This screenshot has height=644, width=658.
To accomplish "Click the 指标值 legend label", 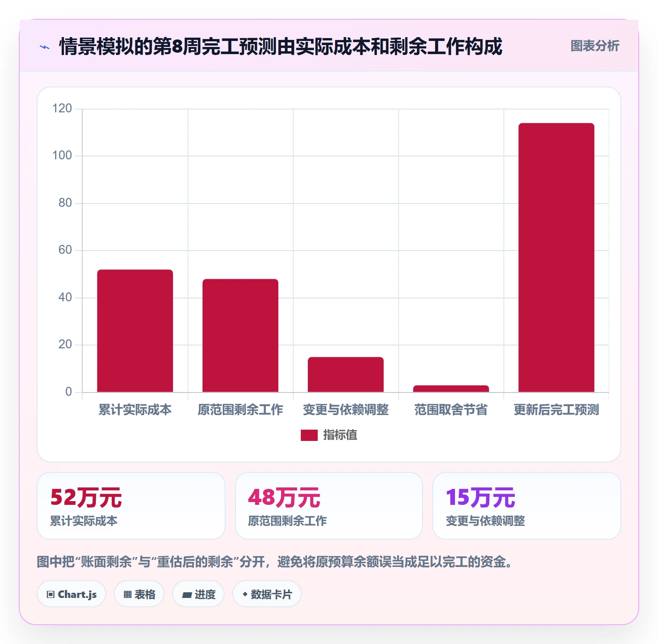I will click(x=340, y=435).
